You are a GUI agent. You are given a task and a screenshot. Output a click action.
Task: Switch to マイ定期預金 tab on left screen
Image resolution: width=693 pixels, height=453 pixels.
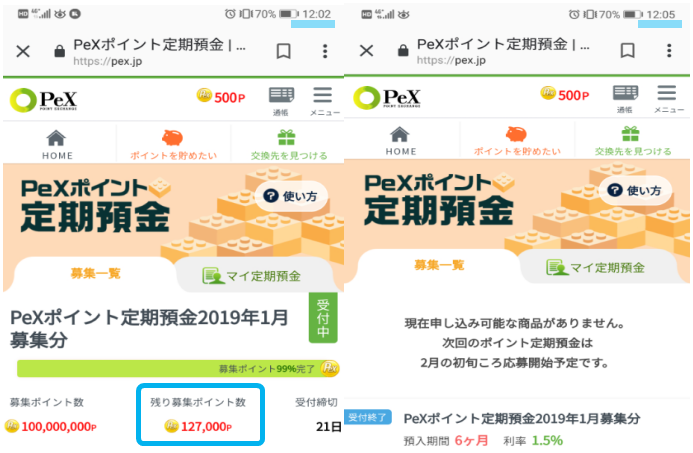(252, 276)
